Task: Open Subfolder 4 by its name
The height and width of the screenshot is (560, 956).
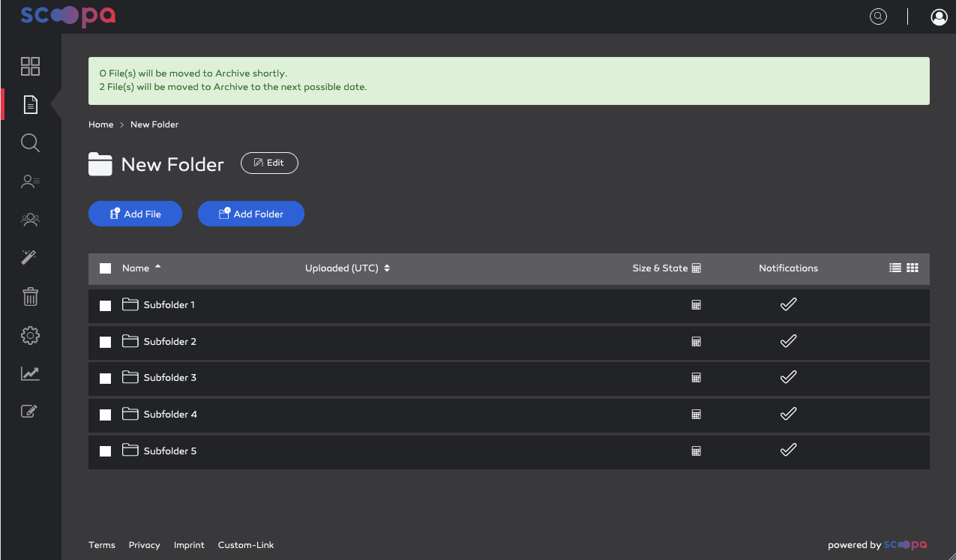Action: click(170, 415)
